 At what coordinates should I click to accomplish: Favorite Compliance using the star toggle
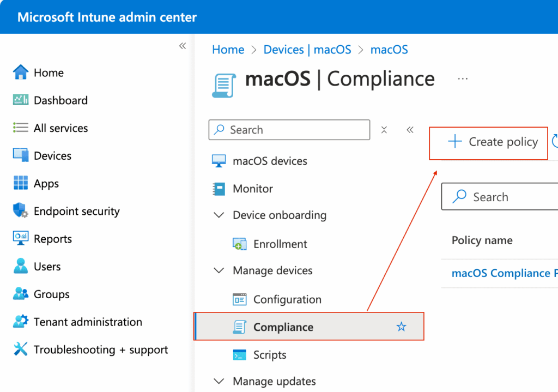[402, 327]
